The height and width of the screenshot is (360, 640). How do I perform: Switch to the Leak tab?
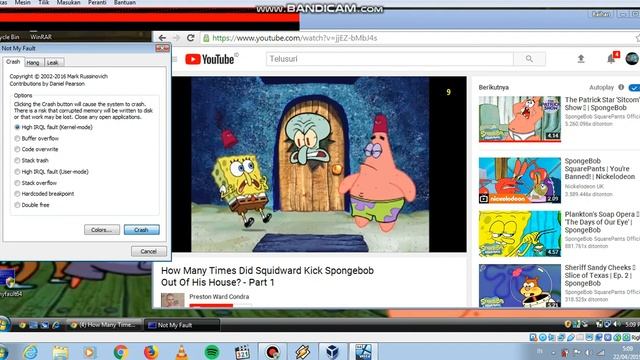pyautogui.click(x=53, y=62)
